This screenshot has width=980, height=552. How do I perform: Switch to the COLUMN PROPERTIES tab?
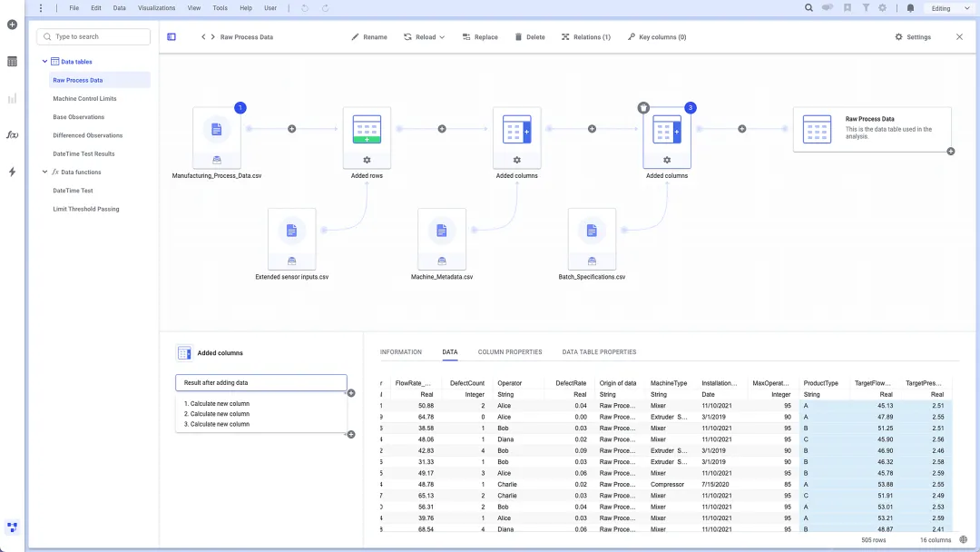tap(510, 352)
